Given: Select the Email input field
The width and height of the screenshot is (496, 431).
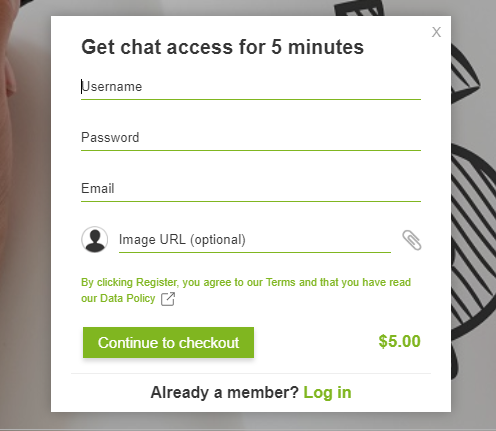Looking at the screenshot, I should [x=251, y=189].
